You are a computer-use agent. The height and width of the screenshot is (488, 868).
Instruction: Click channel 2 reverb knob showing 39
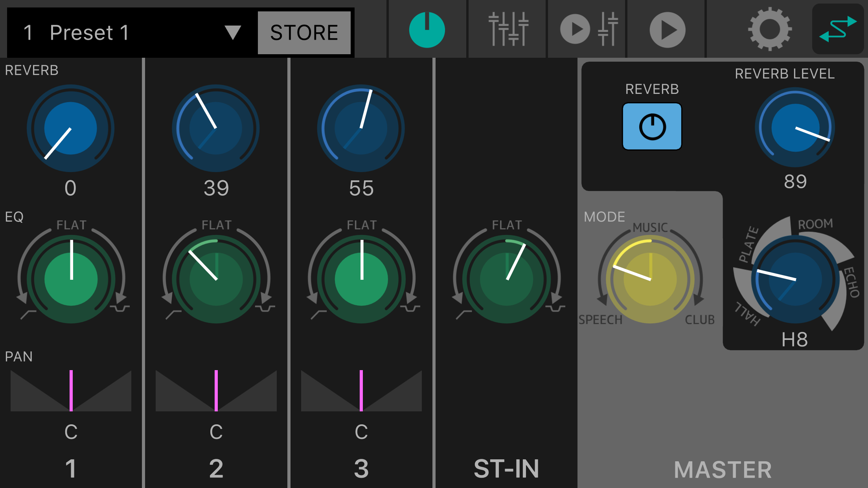pos(216,128)
